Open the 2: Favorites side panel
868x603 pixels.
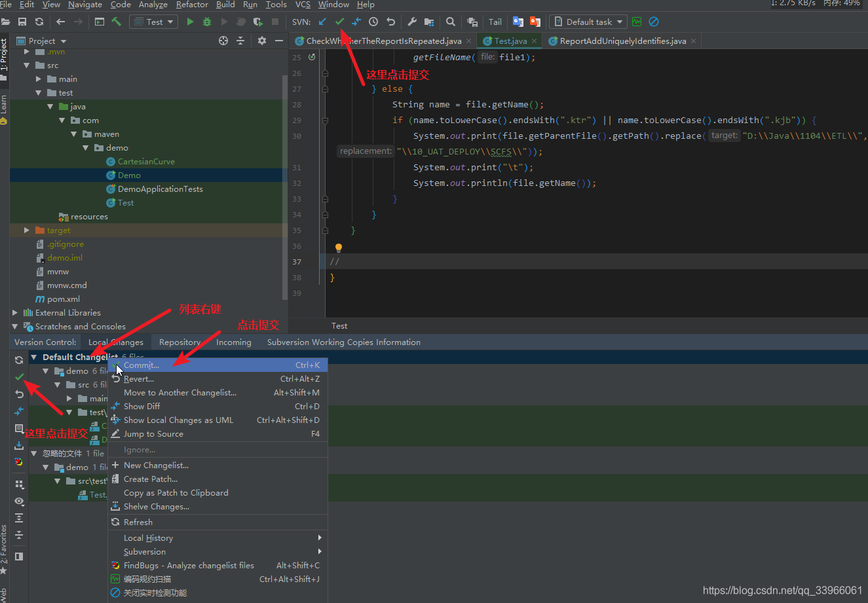(x=4, y=549)
